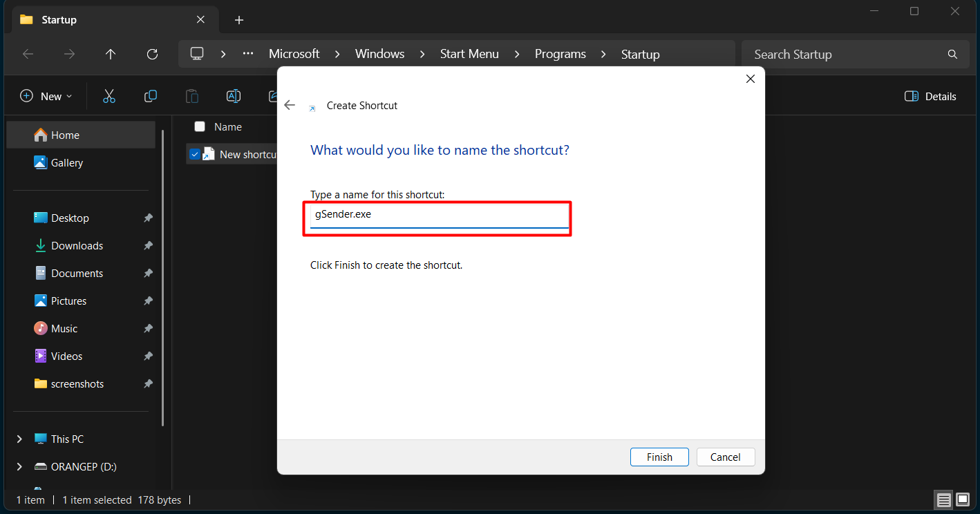Expand the ORANGEP (D:) drive entry
980x514 pixels.
(19, 466)
